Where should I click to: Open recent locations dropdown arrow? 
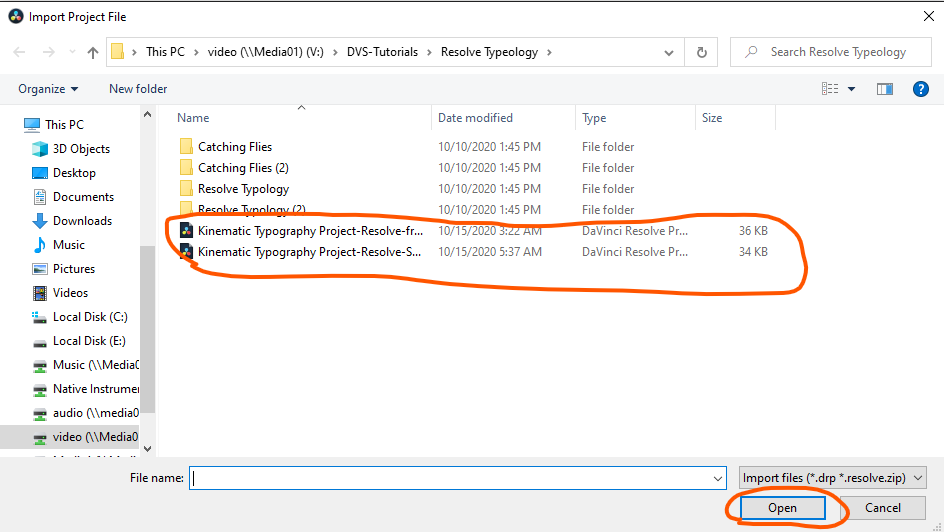point(72,52)
